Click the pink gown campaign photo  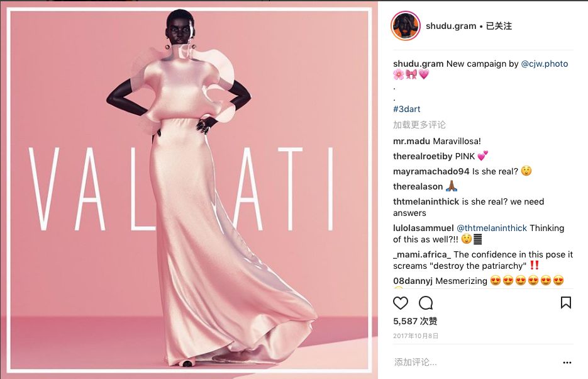point(189,189)
